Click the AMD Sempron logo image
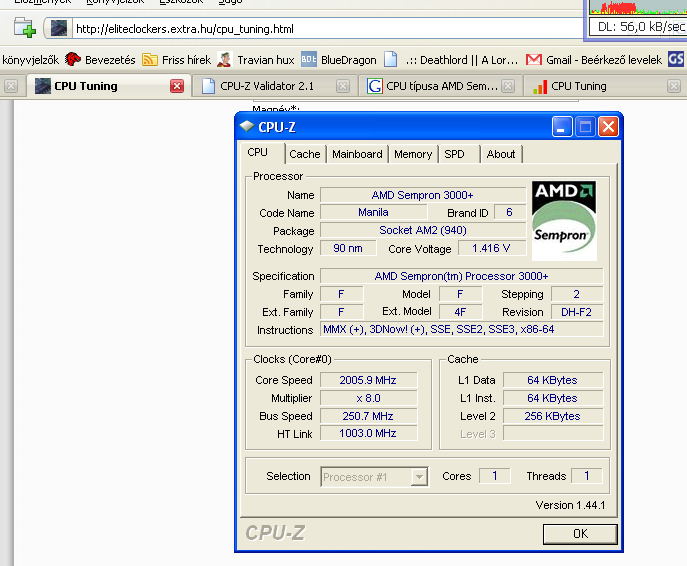This screenshot has height=566, width=687. (x=564, y=220)
